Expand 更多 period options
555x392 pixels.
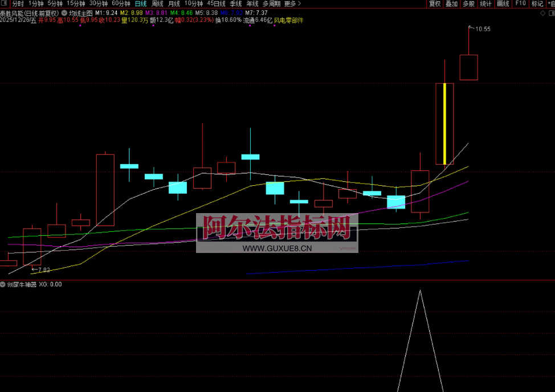(x=292, y=3)
